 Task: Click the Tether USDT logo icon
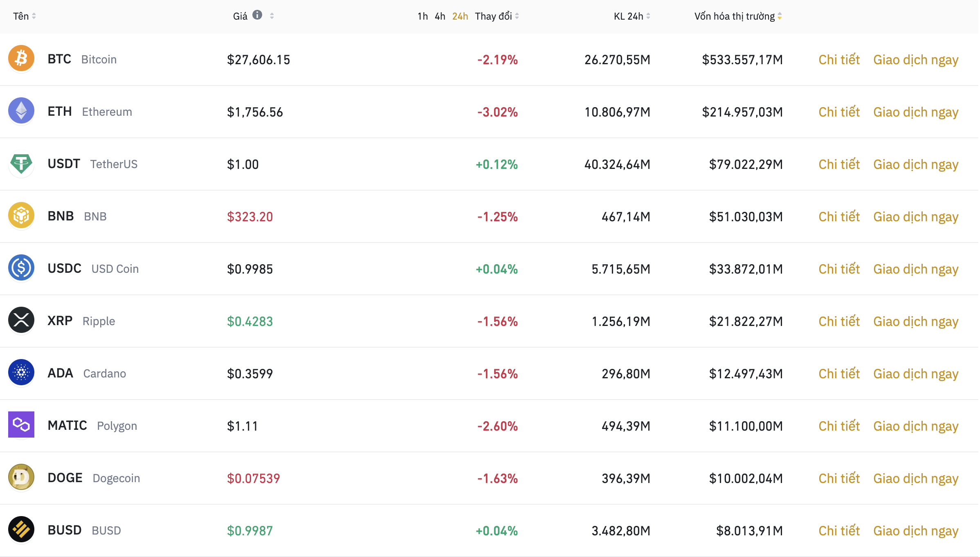point(21,164)
